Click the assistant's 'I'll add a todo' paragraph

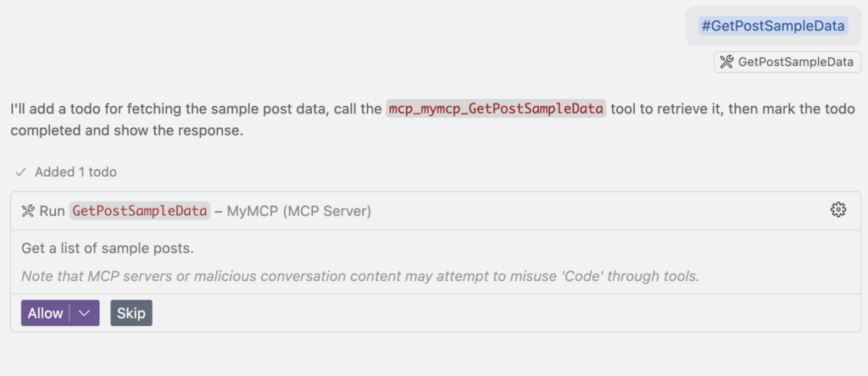pos(195,109)
